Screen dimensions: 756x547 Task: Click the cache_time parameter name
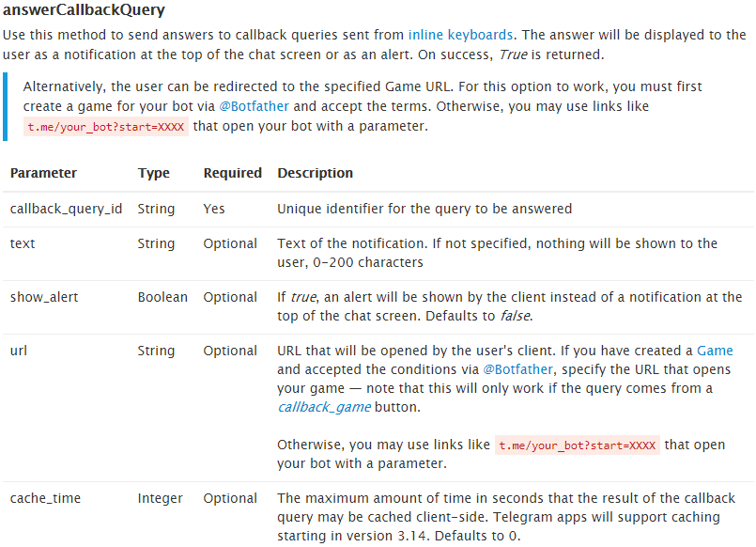coord(45,498)
